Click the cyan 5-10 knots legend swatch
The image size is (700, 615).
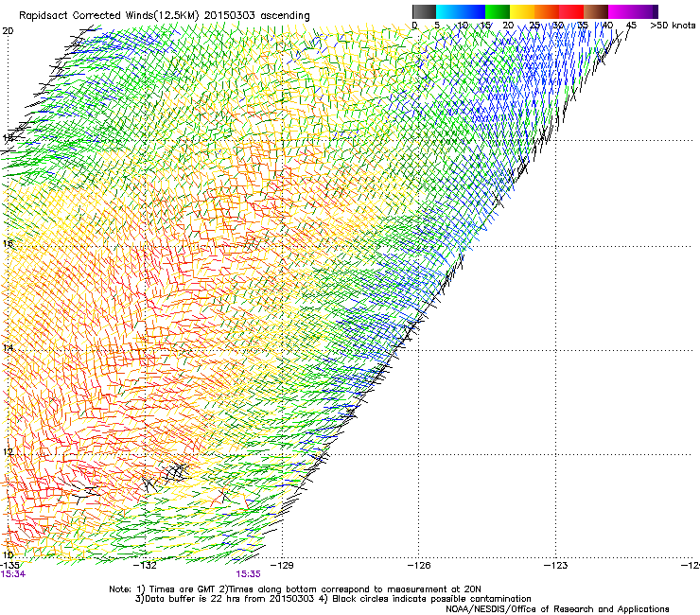click(448, 11)
